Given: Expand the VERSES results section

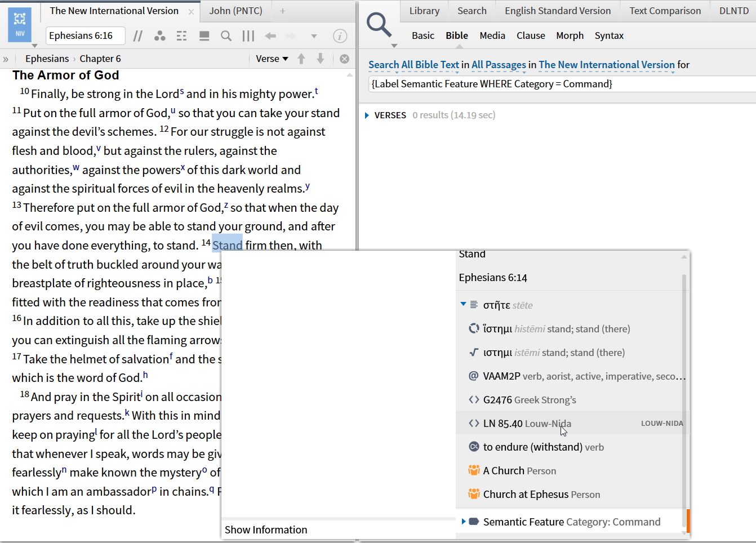Looking at the screenshot, I should click(367, 115).
